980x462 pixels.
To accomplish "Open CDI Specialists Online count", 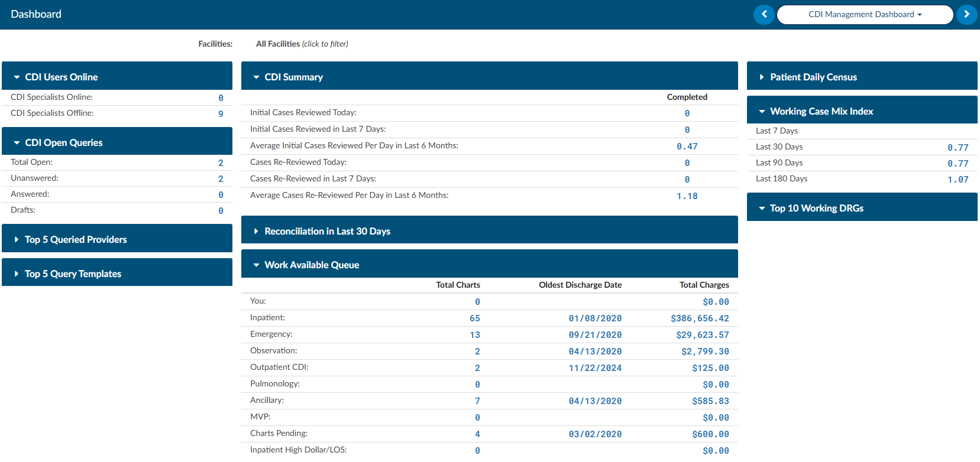I will click(x=221, y=98).
